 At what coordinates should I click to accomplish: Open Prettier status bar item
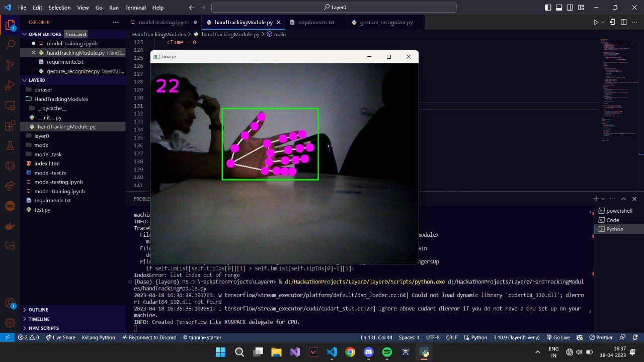601,337
